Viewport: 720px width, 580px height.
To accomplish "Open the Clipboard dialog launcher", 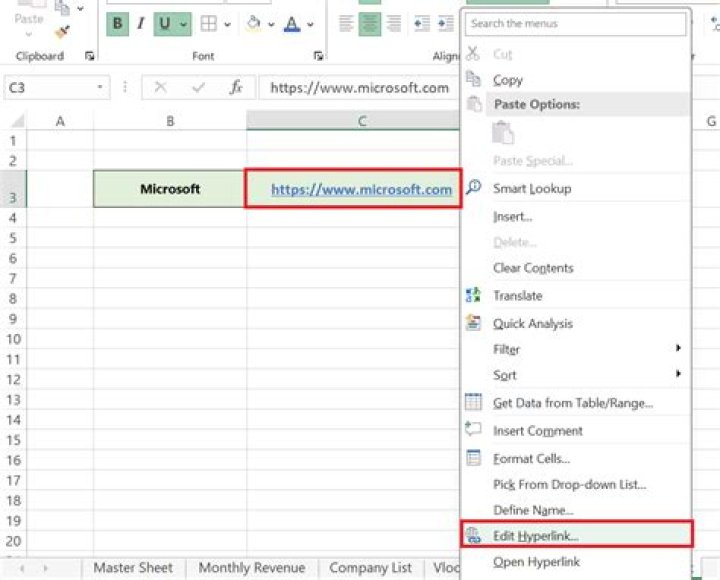I will pos(90,56).
